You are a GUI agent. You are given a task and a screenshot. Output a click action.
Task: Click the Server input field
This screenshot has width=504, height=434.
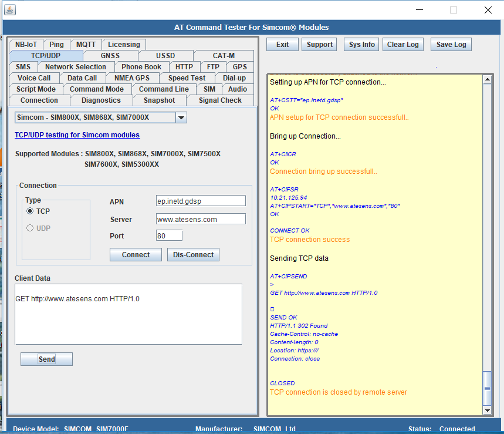pos(201,220)
